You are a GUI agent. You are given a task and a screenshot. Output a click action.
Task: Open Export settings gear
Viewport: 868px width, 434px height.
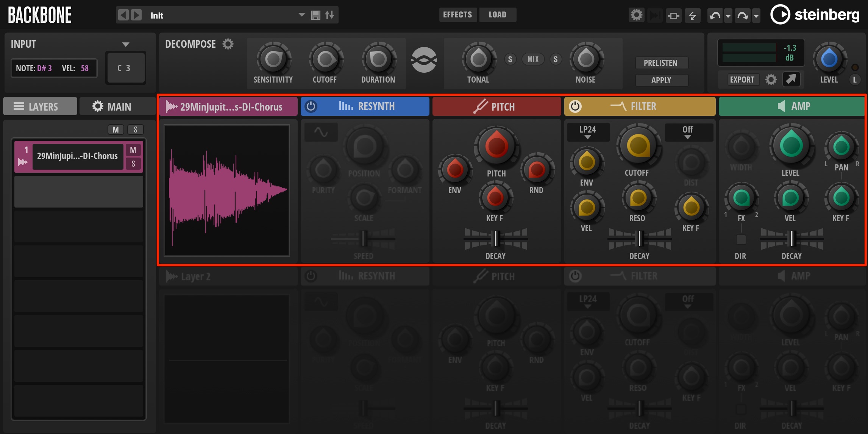tap(771, 80)
